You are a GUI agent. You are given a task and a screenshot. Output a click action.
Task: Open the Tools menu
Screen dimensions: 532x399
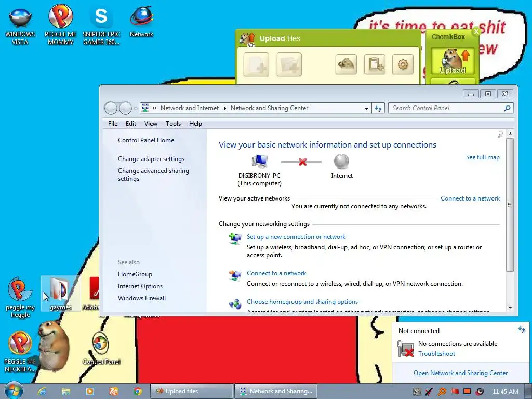[x=173, y=124]
